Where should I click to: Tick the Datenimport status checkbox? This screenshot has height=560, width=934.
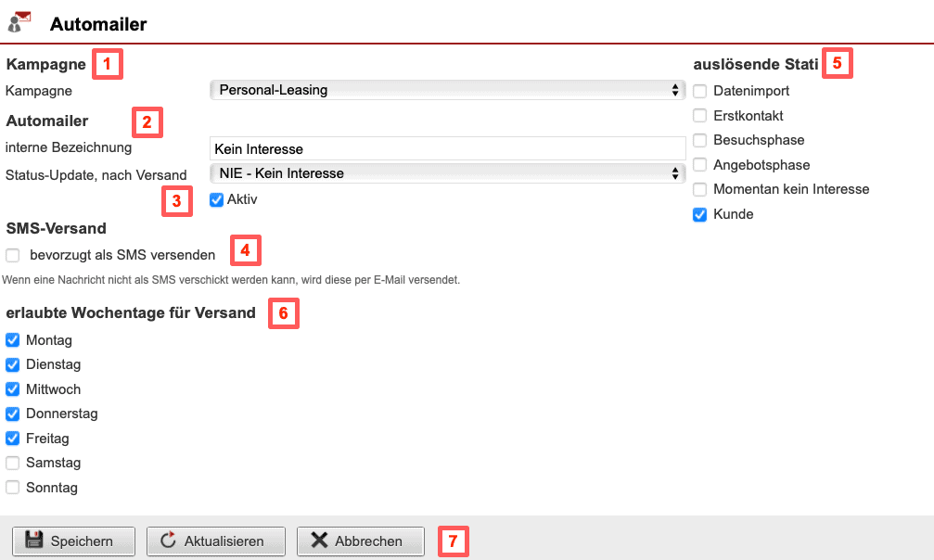coord(700,91)
